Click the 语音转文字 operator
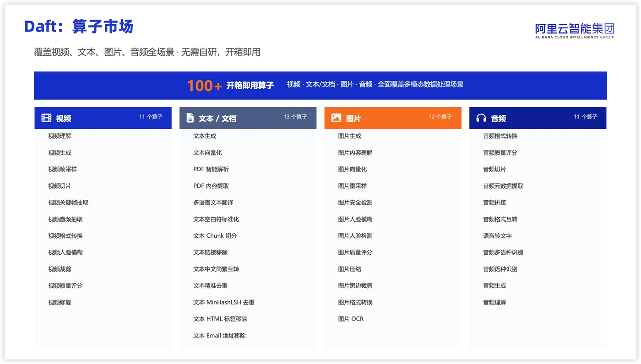 pyautogui.click(x=498, y=236)
